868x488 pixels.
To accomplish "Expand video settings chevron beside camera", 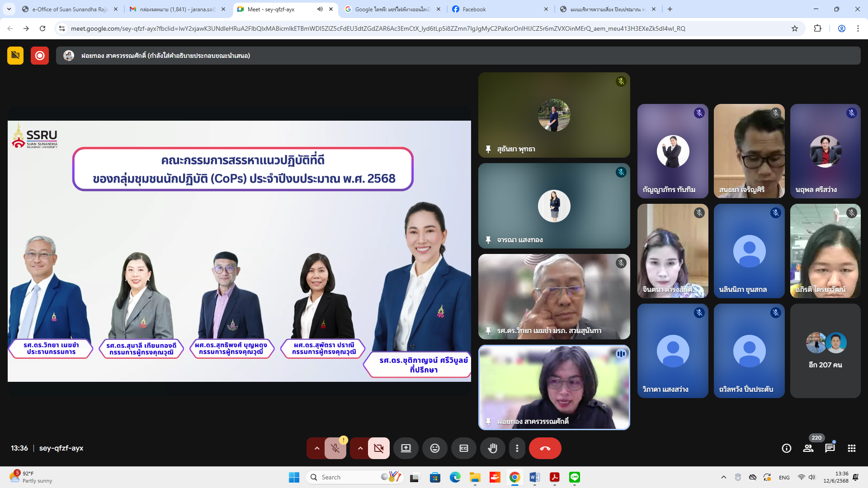I will (x=360, y=448).
